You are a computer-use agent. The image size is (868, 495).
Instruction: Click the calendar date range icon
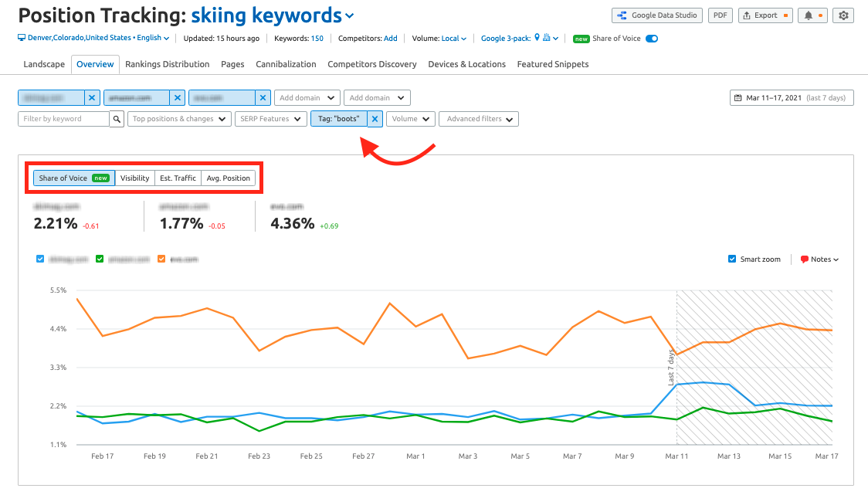[739, 98]
